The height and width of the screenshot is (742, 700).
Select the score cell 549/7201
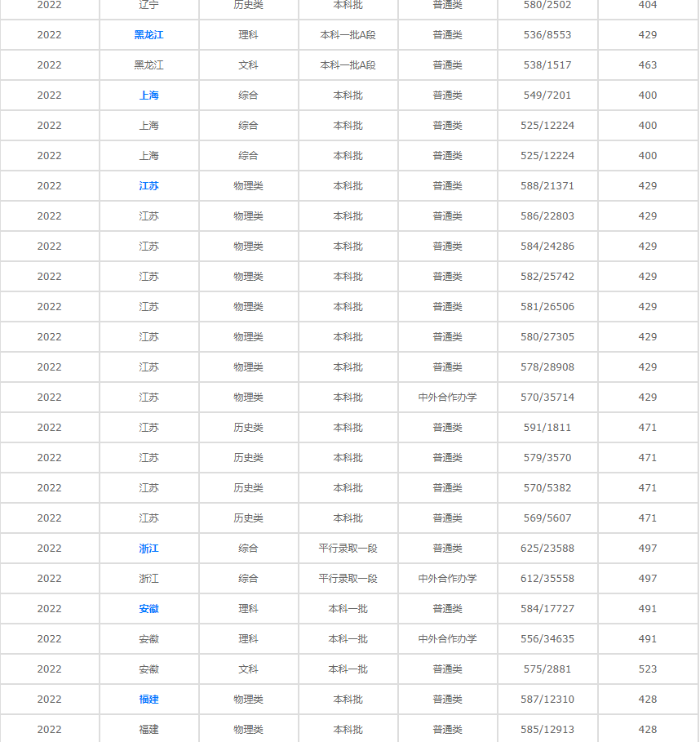[547, 96]
